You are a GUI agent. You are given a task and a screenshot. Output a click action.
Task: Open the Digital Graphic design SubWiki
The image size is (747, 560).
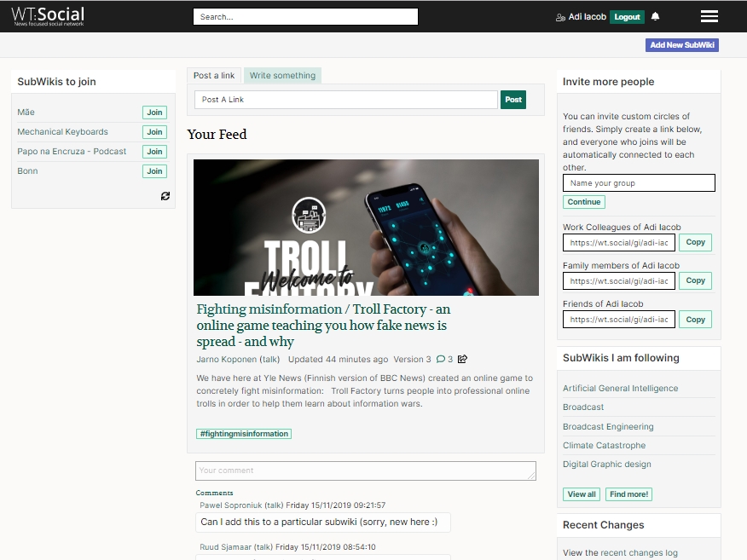click(x=606, y=465)
